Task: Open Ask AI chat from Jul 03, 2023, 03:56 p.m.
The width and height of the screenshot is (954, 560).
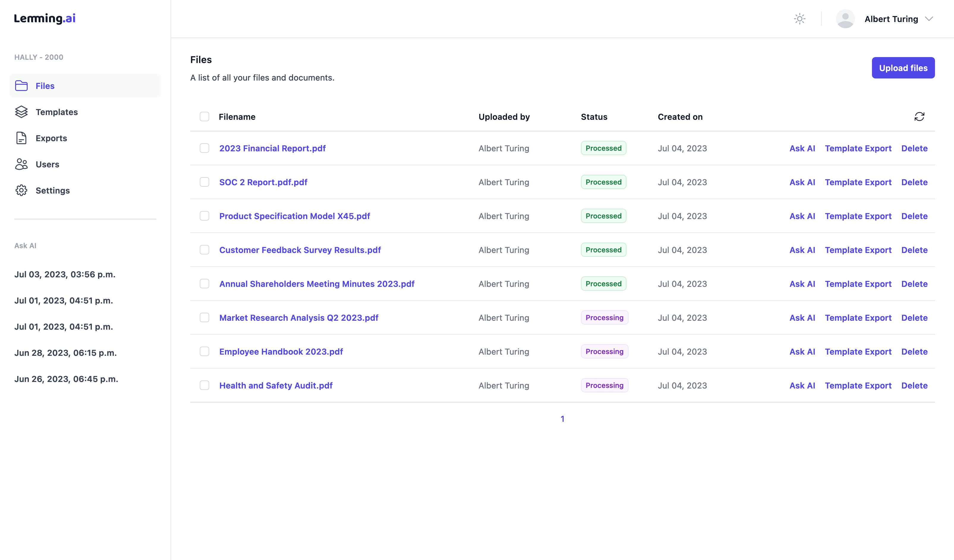Action: coord(65,275)
